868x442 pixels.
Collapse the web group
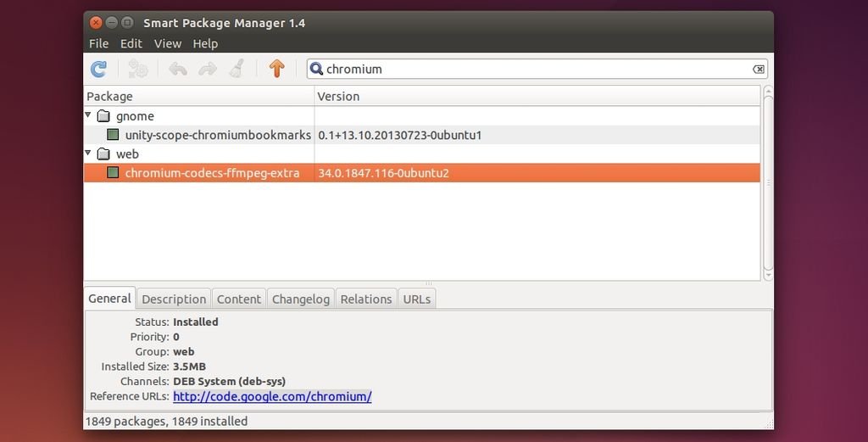pos(88,153)
